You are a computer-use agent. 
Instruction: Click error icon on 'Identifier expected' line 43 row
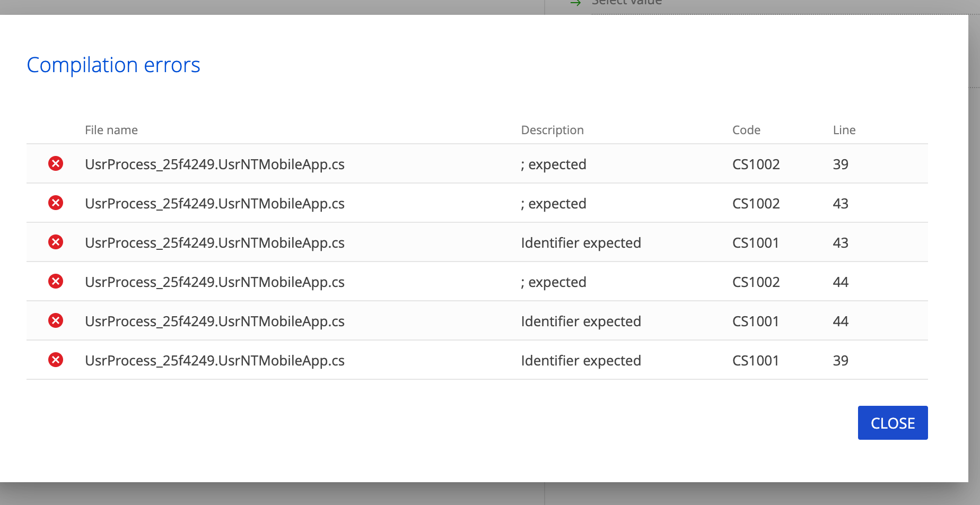point(56,242)
